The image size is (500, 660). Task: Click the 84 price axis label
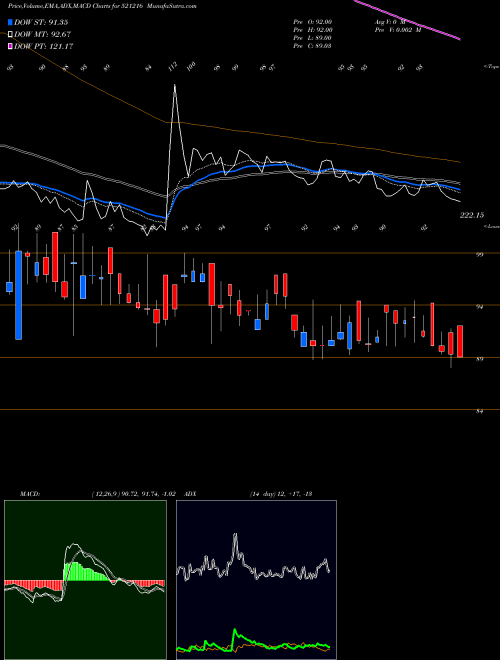pyautogui.click(x=480, y=411)
